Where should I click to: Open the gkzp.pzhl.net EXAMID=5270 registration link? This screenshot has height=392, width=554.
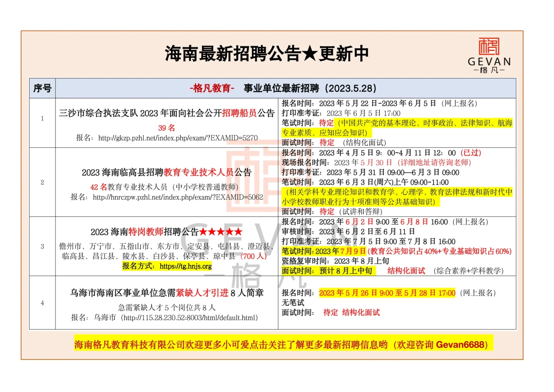178,138
